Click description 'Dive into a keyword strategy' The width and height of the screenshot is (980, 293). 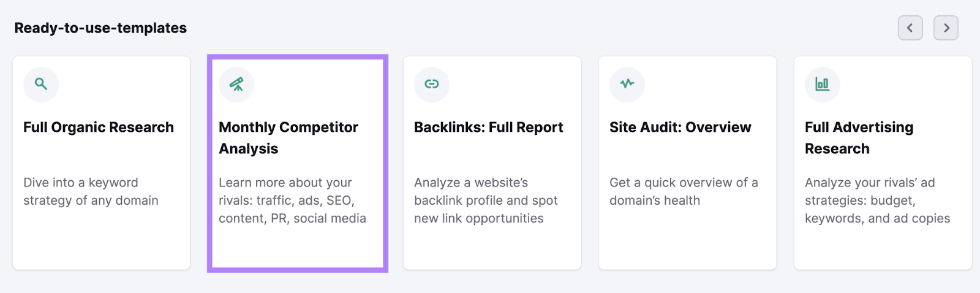(x=91, y=191)
